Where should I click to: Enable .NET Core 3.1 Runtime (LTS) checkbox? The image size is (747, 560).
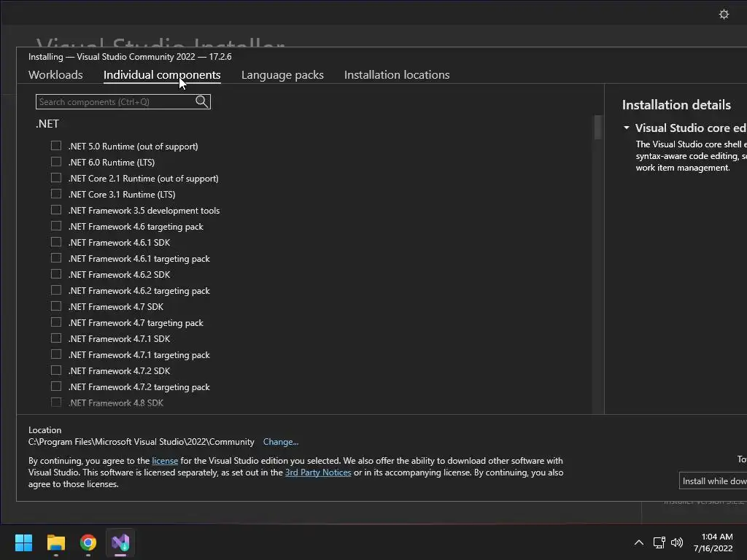click(x=56, y=194)
